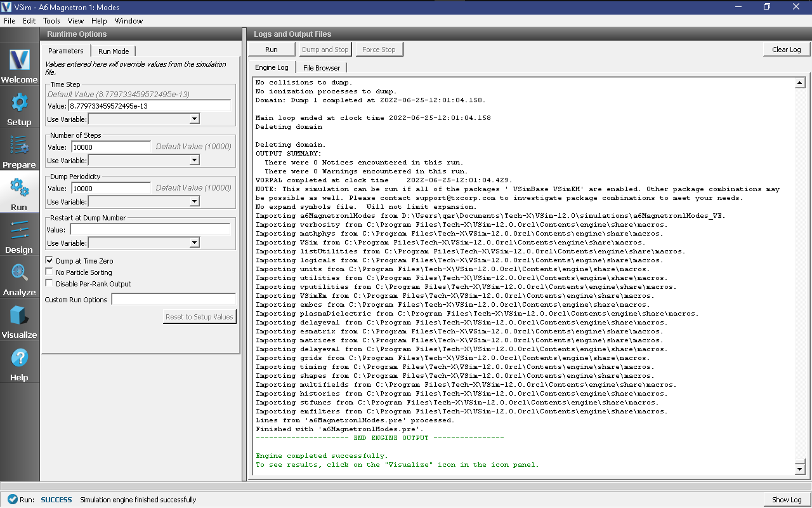Open the Window menu
The height and width of the screenshot is (508, 812).
[x=129, y=21]
